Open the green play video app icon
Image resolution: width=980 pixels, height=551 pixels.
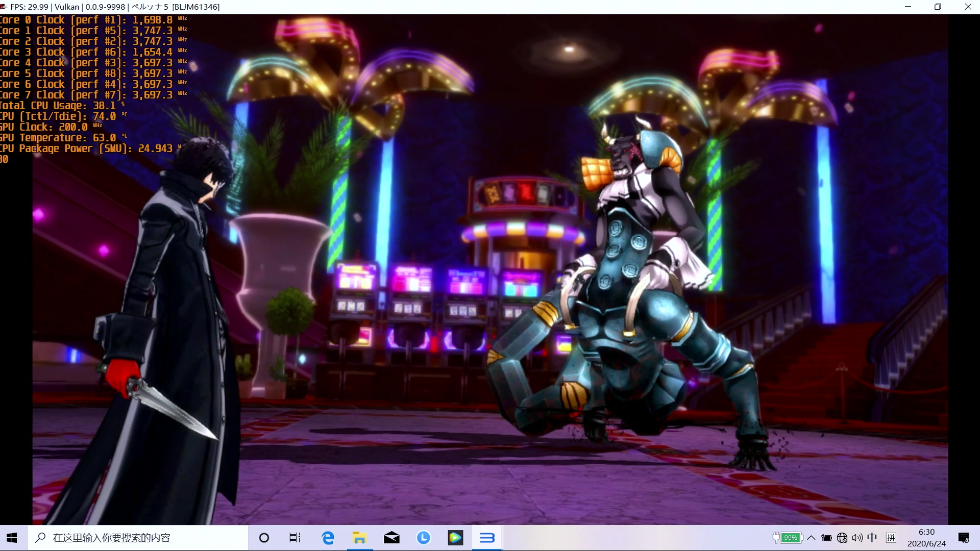pos(455,538)
